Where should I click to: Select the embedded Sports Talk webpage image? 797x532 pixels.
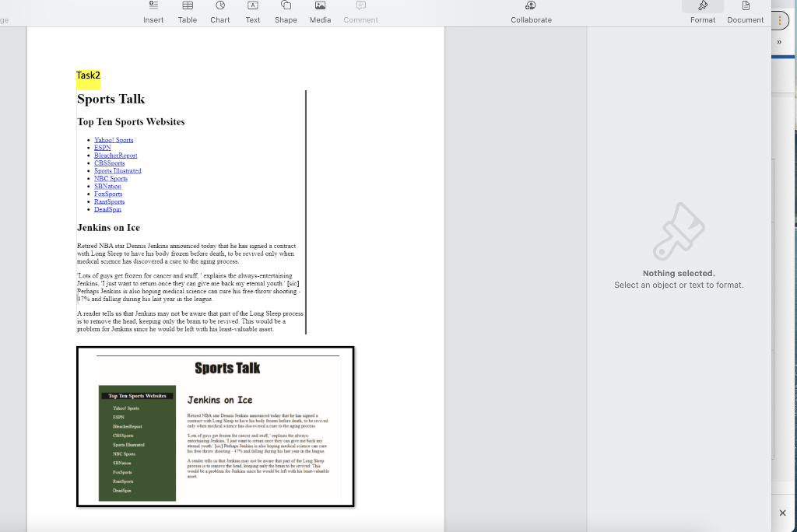[x=215, y=426]
